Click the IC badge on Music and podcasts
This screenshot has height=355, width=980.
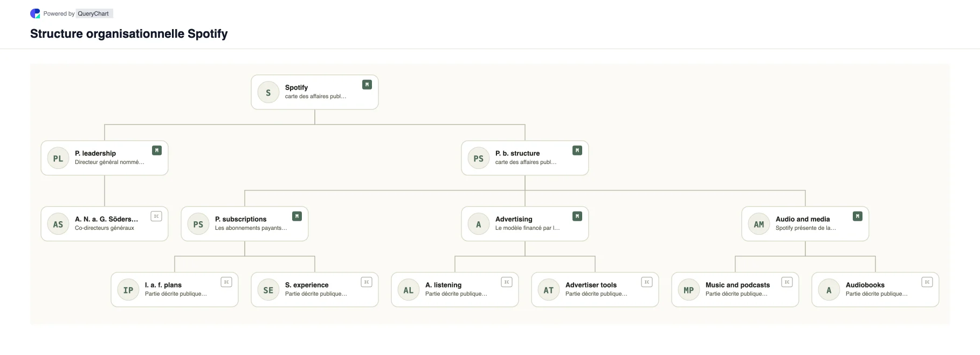787,282
